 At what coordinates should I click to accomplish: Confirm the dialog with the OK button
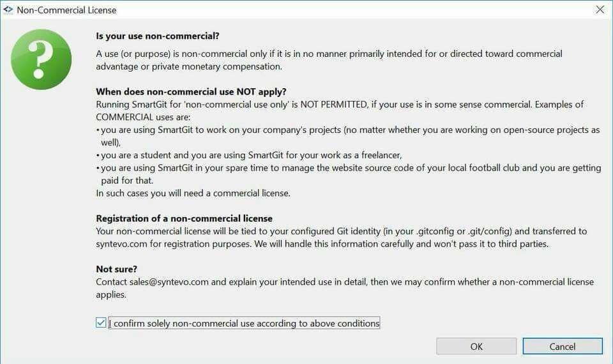click(476, 346)
